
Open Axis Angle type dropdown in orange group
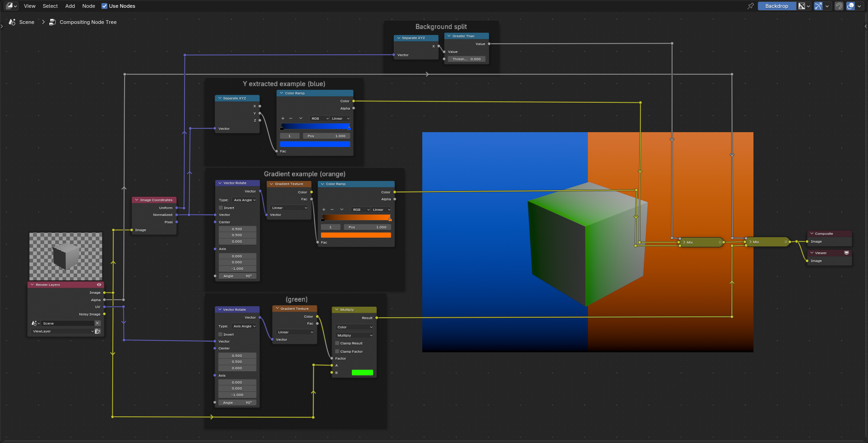[x=244, y=200]
